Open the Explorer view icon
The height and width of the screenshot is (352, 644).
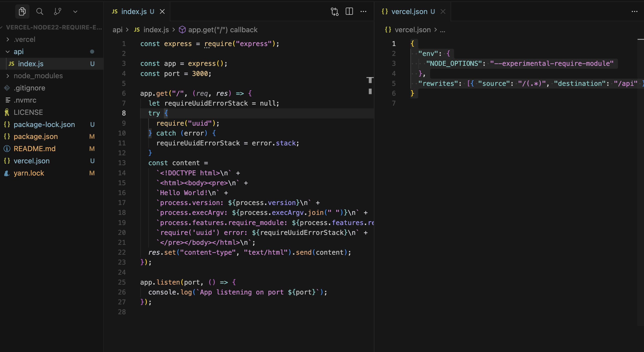coord(22,12)
